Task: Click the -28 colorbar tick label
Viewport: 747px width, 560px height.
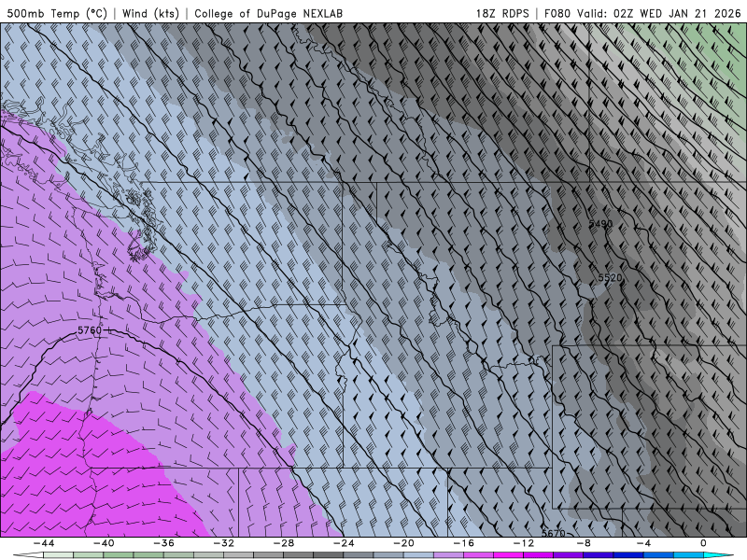Action: pyautogui.click(x=284, y=543)
